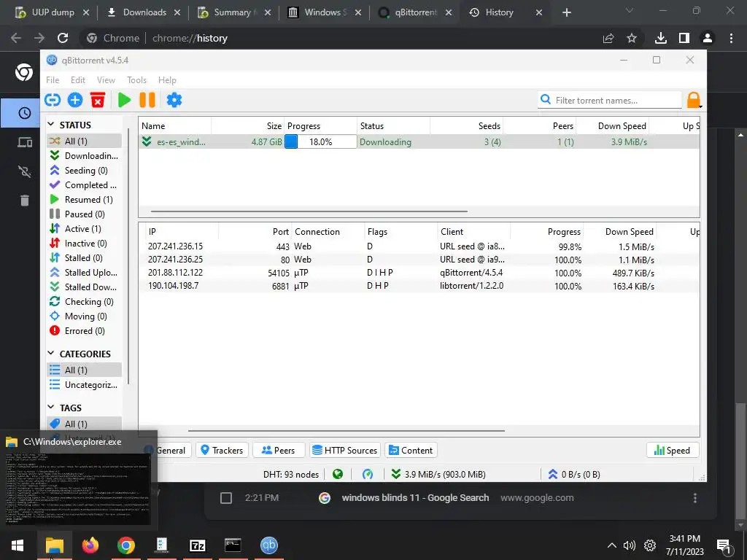Click the explorer.exe window preview thumbnail
747x560 pixels.
77,489
